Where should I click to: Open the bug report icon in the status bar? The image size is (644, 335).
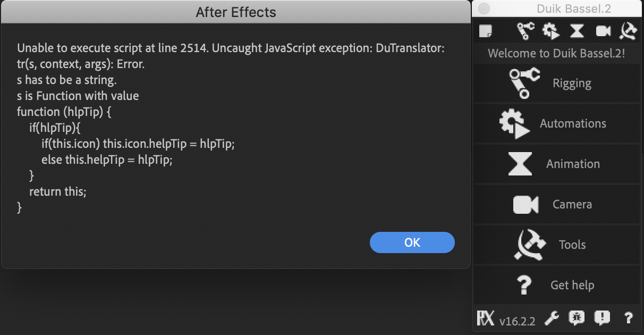coord(577,319)
